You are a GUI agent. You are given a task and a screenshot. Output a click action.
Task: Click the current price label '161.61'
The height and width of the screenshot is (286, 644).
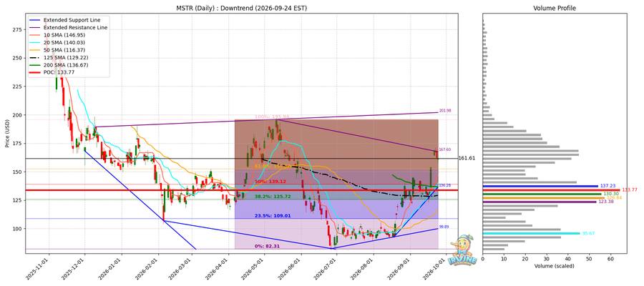467,158
